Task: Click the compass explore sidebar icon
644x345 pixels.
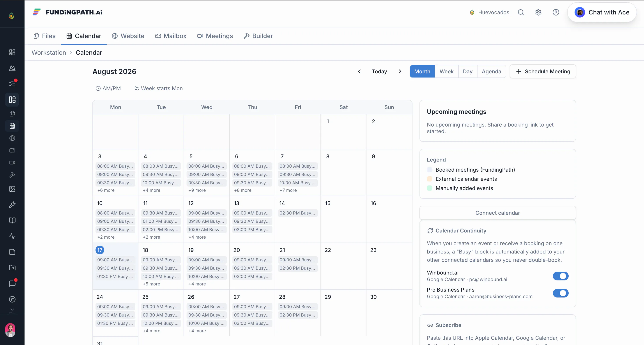Action: [12, 299]
